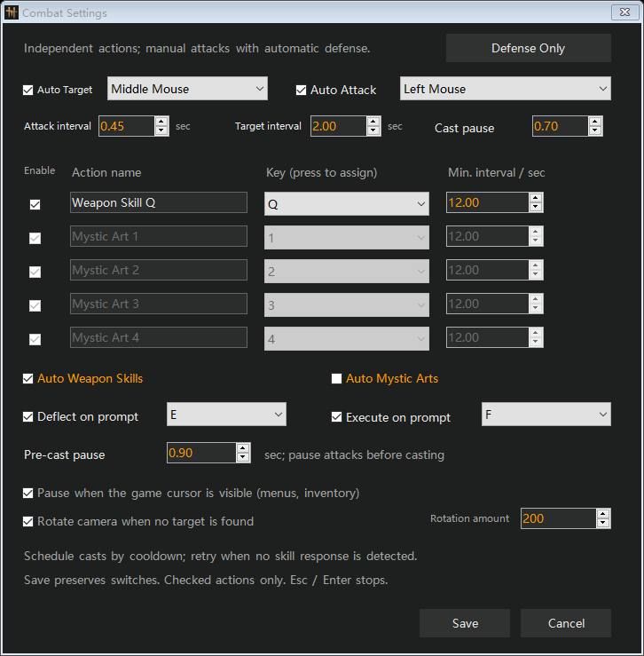Viewport: 644px width, 656px height.
Task: Decrease Mystic Art 4 interval with down arrow
Action: coord(536,343)
